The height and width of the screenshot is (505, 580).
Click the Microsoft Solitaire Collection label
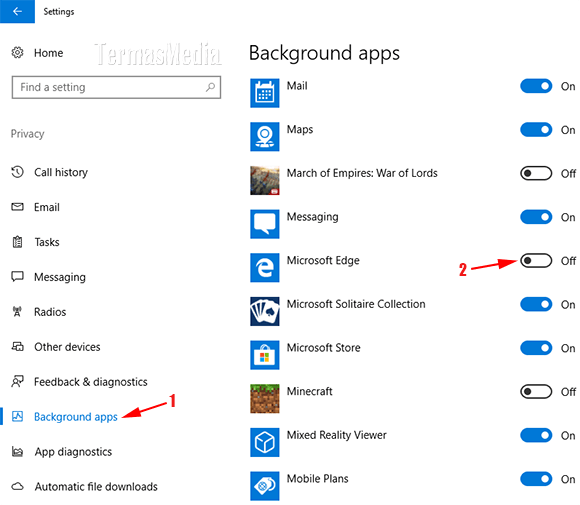pos(356,304)
